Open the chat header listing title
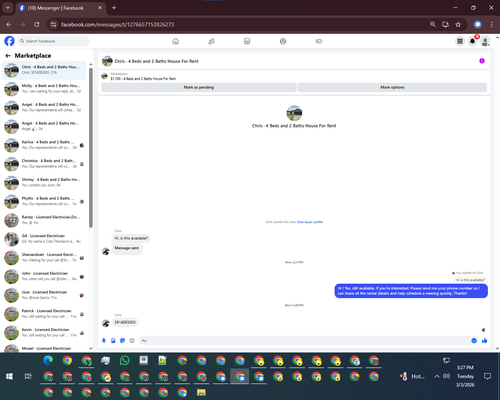500x400 pixels. click(x=156, y=61)
